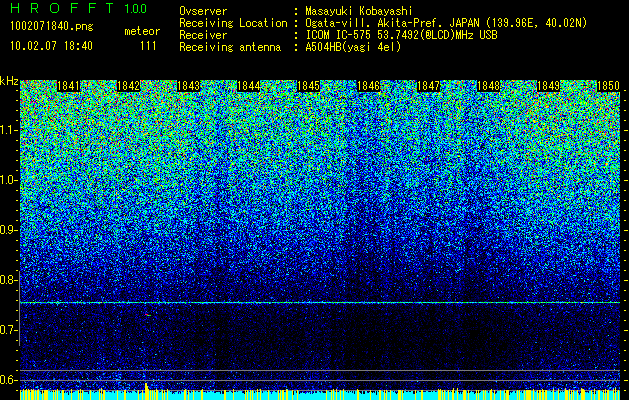Viewport: 629px width, 400px height.
Task: Click the meteor count 111
Action: pos(148,46)
